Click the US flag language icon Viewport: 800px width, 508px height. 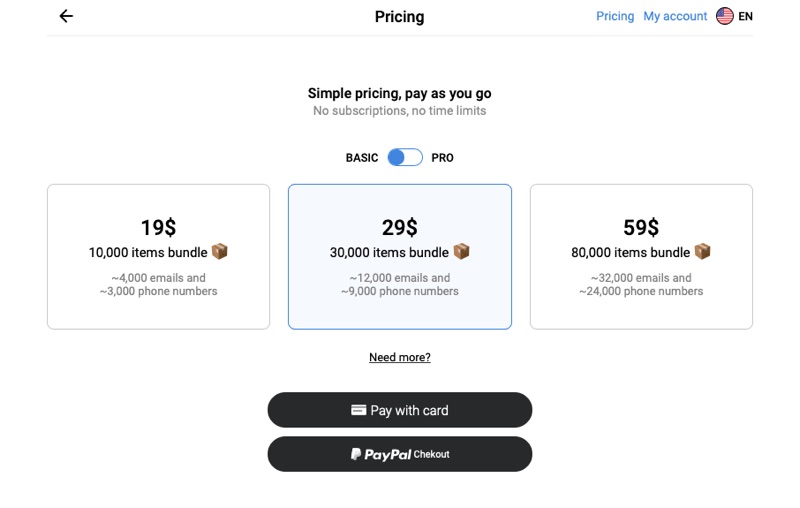724,16
